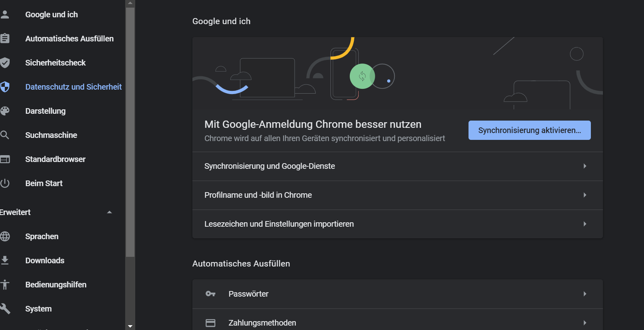
Task: Click the shield icon for Datenschutz und Sicherheit
Action: pyautogui.click(x=5, y=87)
